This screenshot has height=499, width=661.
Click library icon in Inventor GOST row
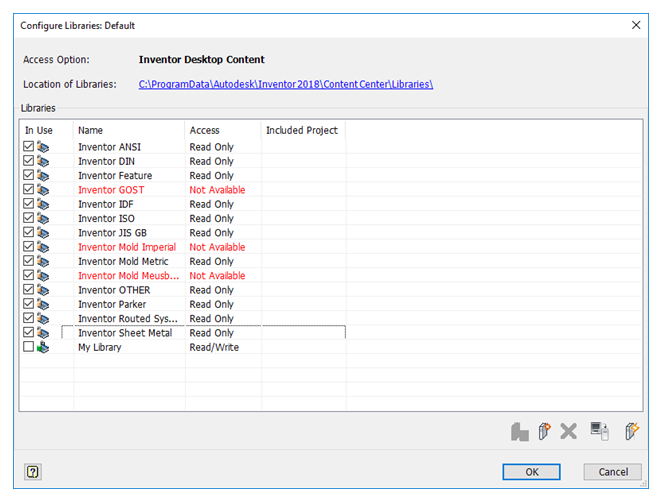pyautogui.click(x=43, y=190)
